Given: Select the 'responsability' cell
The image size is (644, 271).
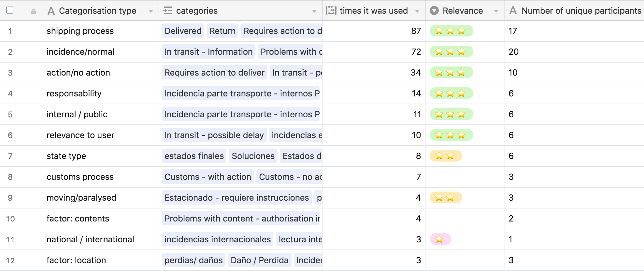Looking at the screenshot, I should click(x=101, y=93).
